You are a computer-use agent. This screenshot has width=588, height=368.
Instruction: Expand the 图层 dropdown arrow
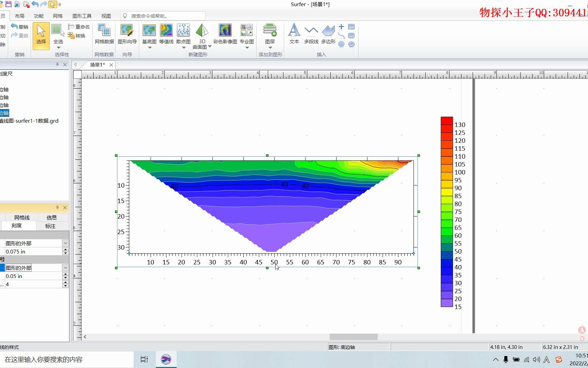pyautogui.click(x=270, y=47)
